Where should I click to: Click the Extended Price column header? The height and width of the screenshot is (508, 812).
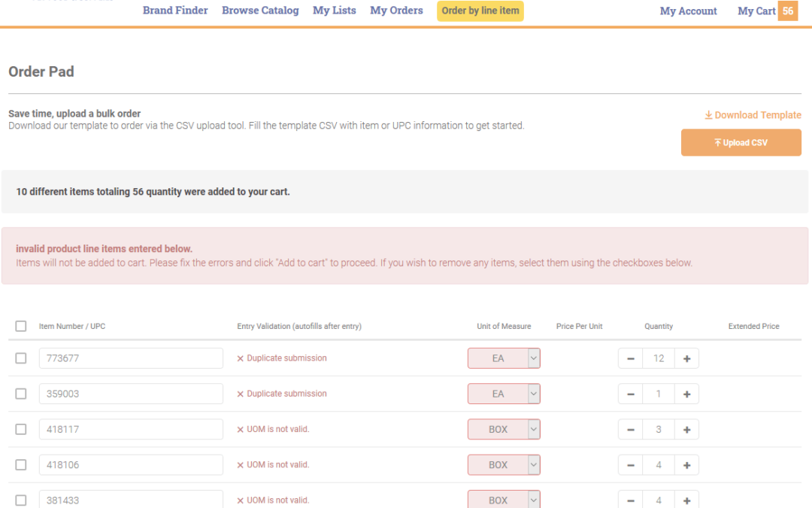(x=753, y=326)
